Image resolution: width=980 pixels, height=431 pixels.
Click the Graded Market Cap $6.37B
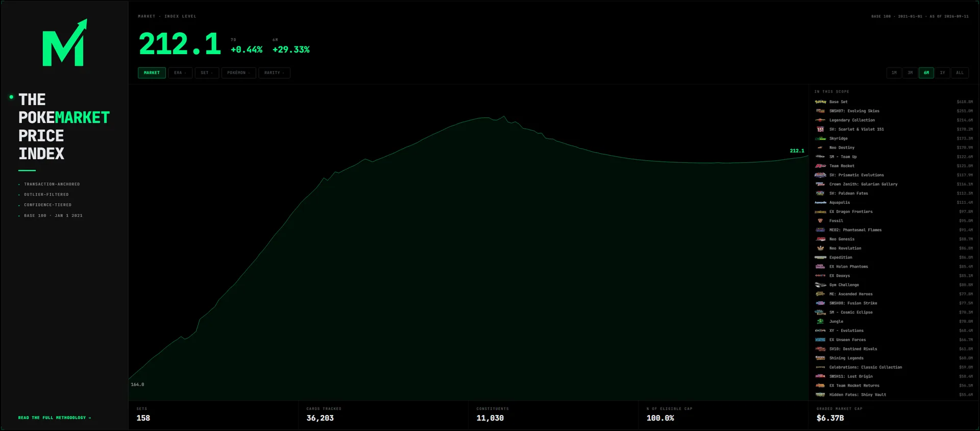[x=830, y=418]
